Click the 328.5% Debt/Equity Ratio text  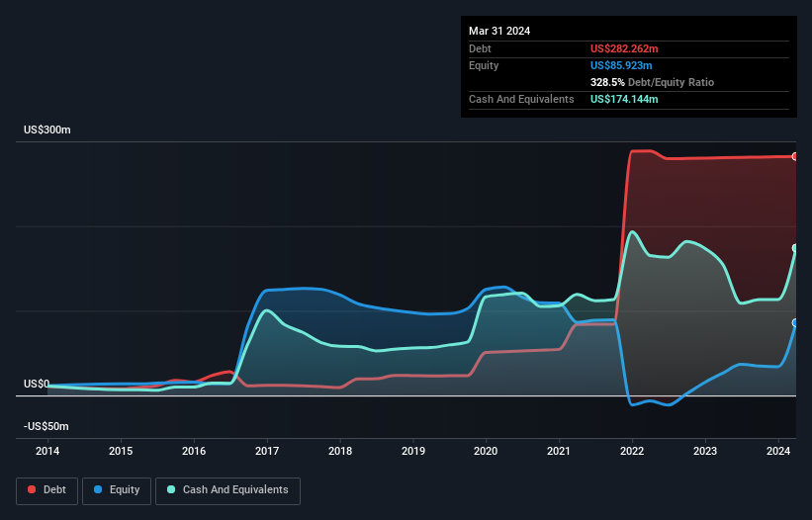tap(652, 82)
